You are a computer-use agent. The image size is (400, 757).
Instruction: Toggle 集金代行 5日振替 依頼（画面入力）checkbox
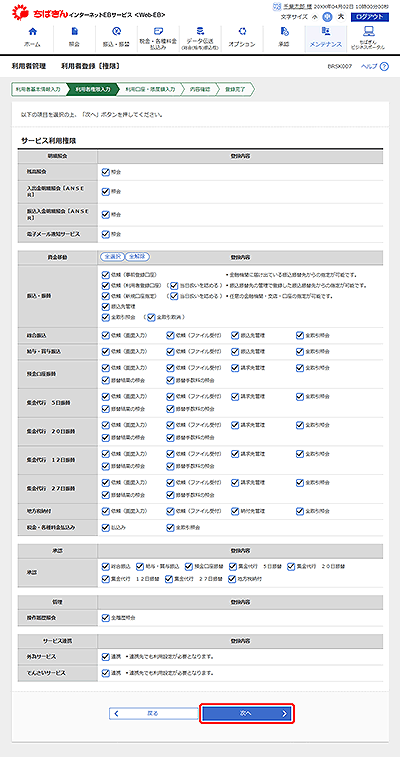point(106,396)
